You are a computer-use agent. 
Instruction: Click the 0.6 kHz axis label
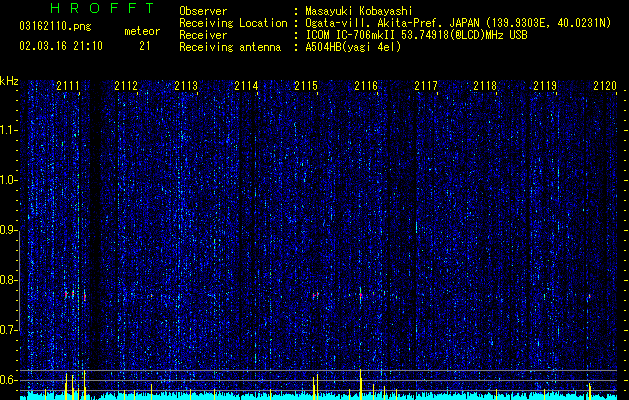pyautogui.click(x=9, y=380)
